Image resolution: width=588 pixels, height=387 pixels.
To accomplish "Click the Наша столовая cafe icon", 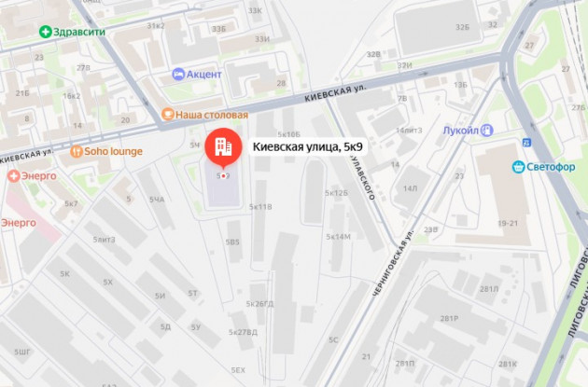I will pyautogui.click(x=168, y=115).
